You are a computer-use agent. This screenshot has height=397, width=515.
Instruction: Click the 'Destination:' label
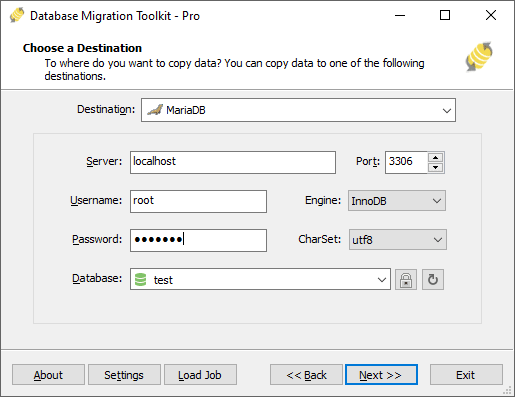(x=106, y=109)
